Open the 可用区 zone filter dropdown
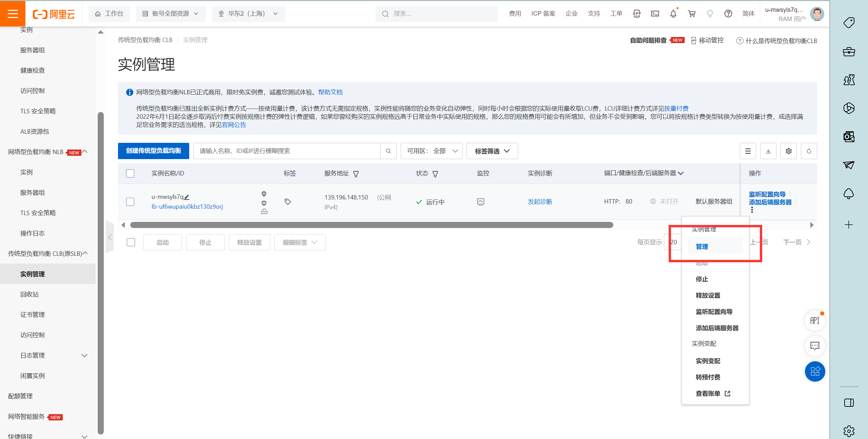Image resolution: width=868 pixels, height=439 pixels. (x=431, y=151)
